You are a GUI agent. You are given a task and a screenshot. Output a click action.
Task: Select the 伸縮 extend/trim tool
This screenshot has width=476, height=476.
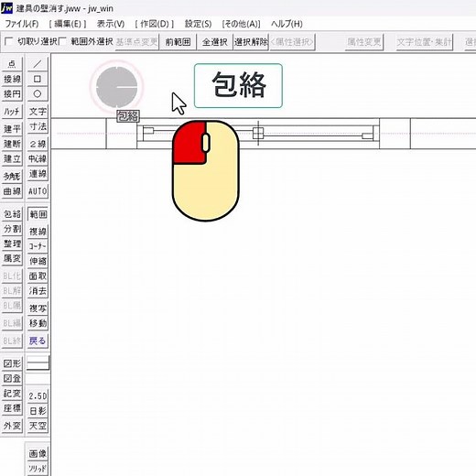(38, 261)
